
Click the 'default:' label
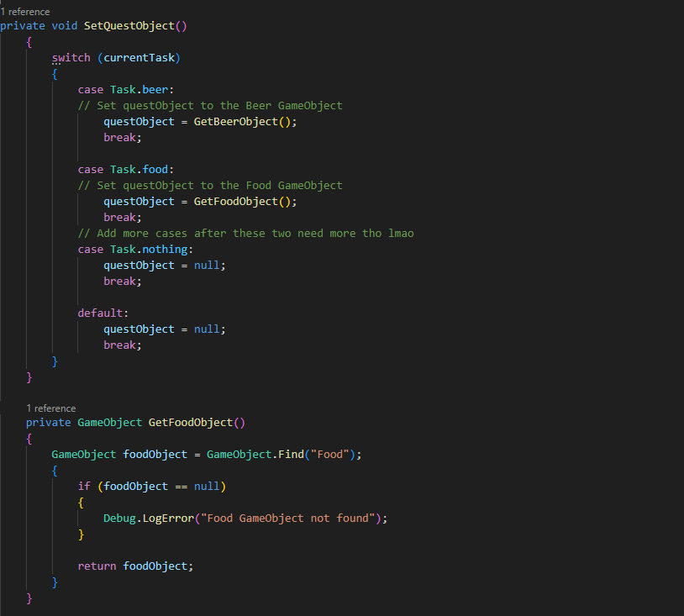103,313
